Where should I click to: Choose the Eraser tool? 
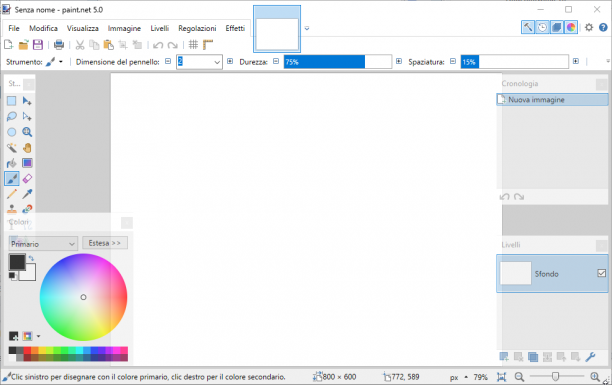[27, 178]
